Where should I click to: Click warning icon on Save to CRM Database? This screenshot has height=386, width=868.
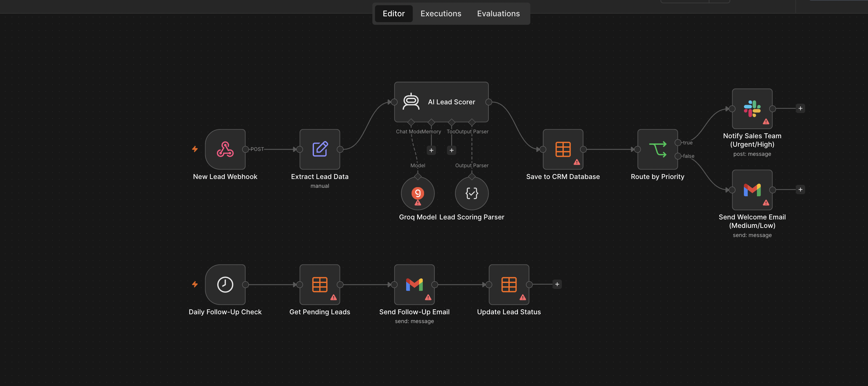click(577, 162)
